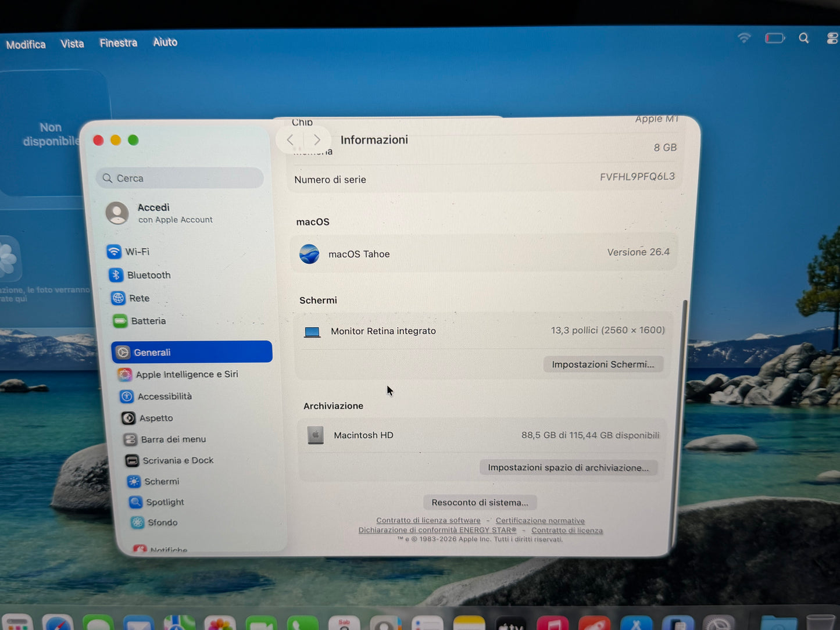Open Calendar from the Dock
The image size is (840, 630).
point(344,624)
